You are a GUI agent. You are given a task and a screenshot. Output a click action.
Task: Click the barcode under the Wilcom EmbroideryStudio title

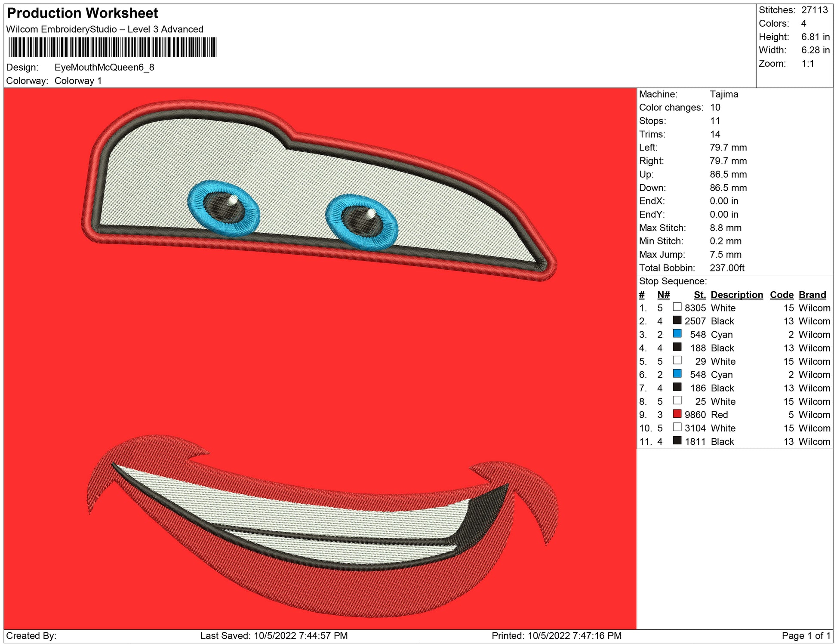pyautogui.click(x=112, y=47)
